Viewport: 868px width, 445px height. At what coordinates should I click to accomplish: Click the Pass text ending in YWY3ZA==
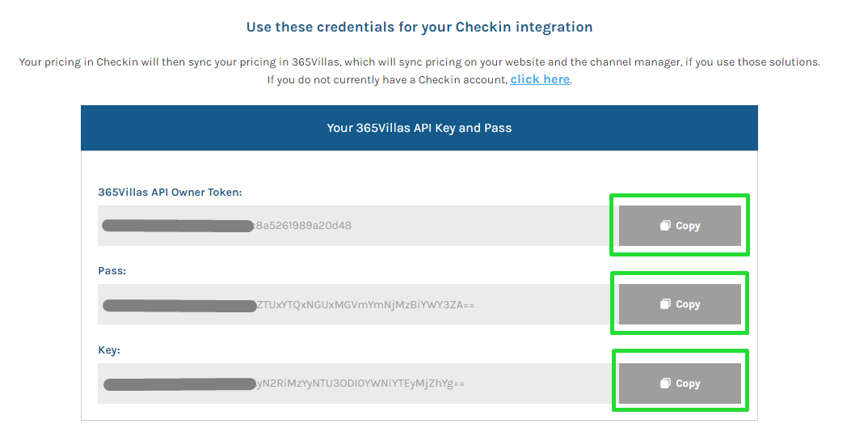[x=365, y=305]
